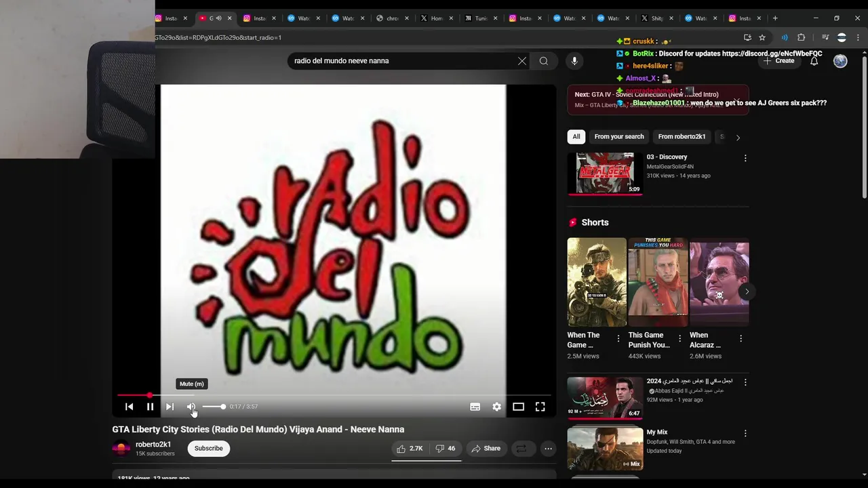Open the roberto2k1 channel avatar

pos(121,449)
